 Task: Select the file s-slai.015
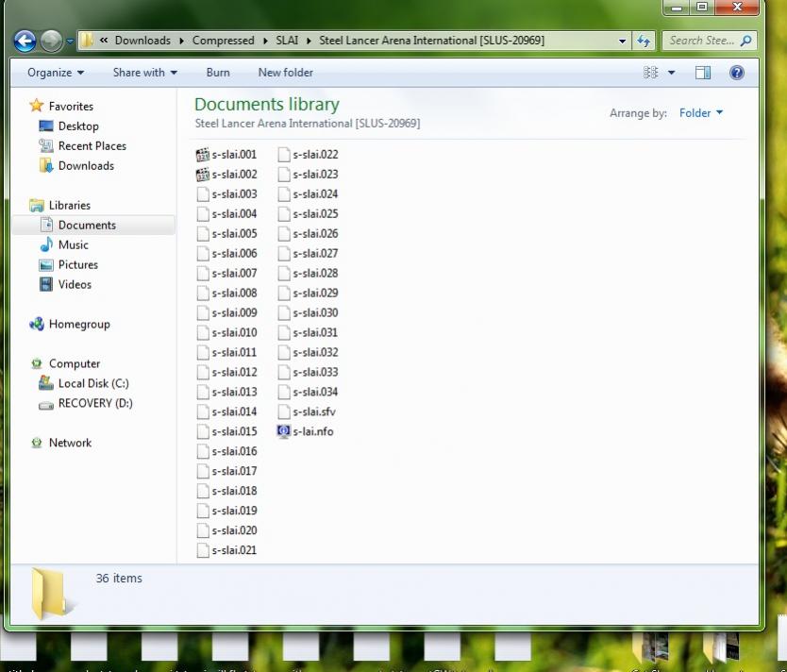pos(226,431)
